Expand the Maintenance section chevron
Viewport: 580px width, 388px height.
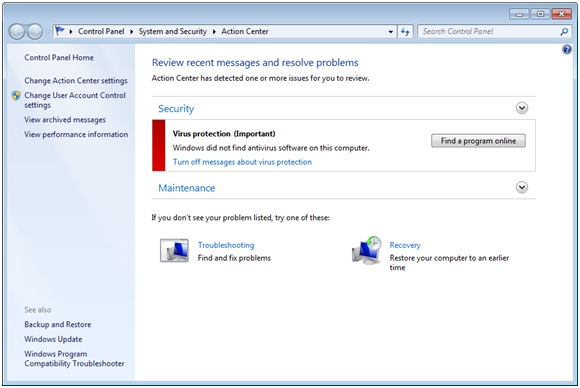pyautogui.click(x=522, y=188)
